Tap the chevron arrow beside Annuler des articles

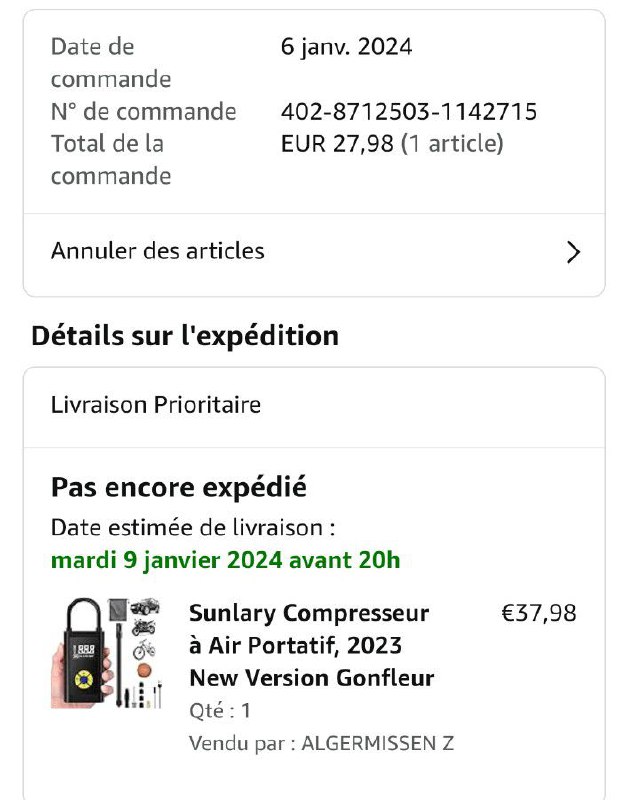tap(573, 252)
